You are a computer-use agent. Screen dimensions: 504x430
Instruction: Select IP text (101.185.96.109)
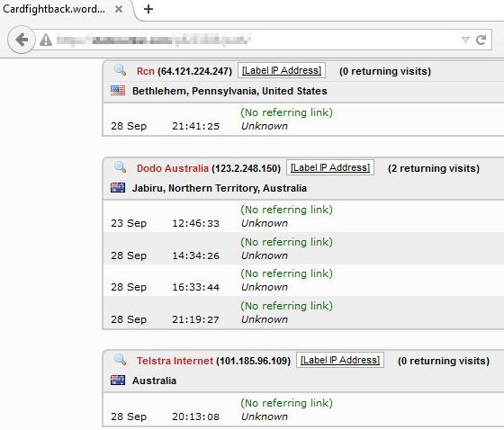coord(253,361)
